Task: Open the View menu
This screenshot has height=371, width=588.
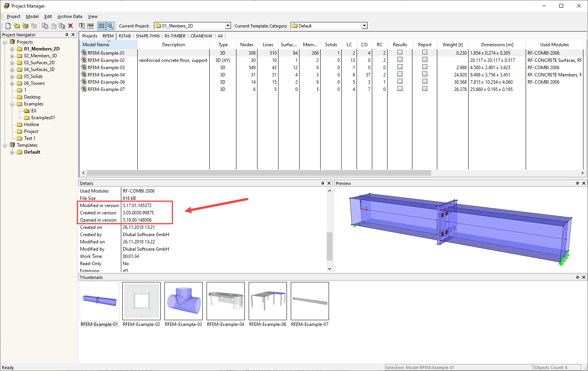Action: 93,16
